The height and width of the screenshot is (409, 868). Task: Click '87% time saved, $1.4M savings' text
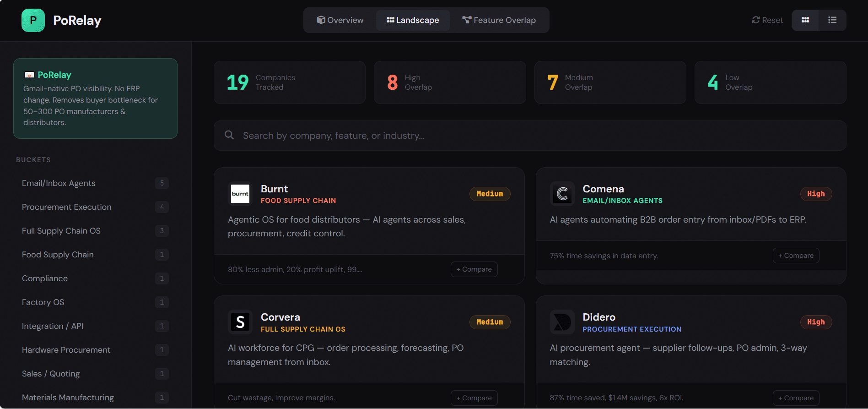(x=616, y=398)
